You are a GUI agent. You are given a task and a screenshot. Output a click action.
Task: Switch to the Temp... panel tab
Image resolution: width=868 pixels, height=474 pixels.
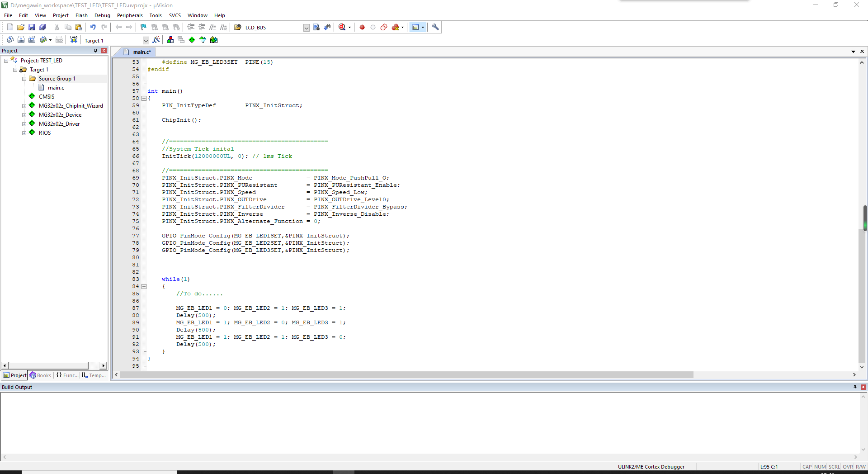pyautogui.click(x=94, y=375)
